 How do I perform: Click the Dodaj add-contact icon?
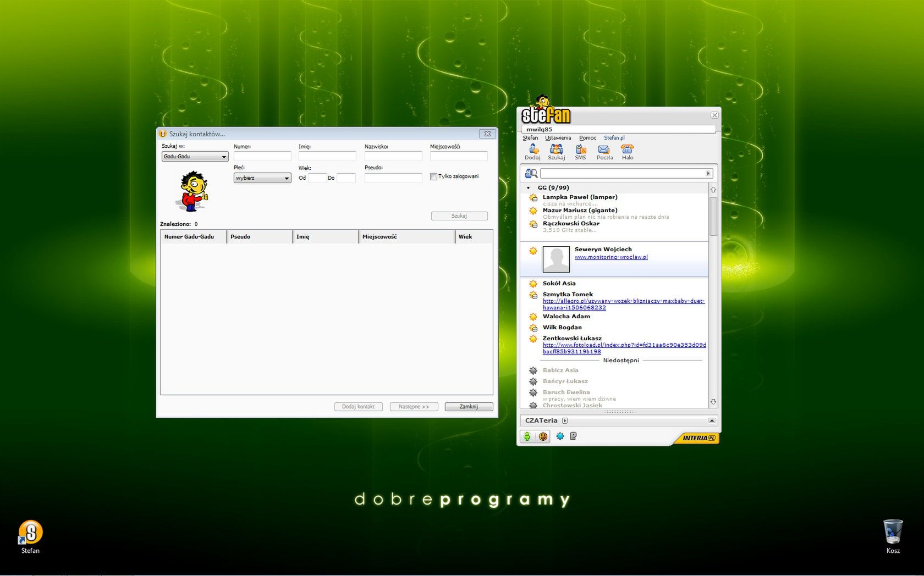click(532, 149)
